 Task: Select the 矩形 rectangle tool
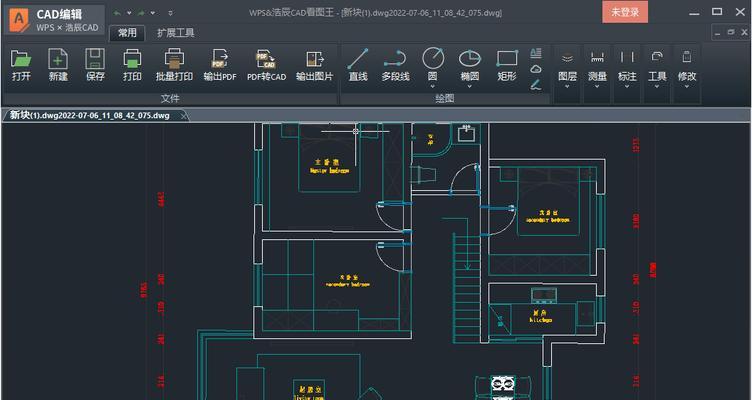coord(507,65)
